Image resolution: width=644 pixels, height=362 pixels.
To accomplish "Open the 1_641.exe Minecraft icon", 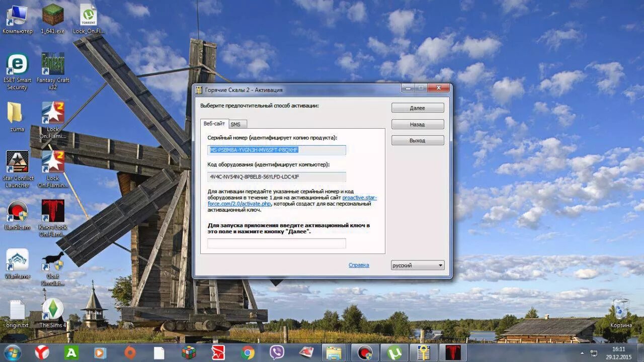I will coord(53,19).
